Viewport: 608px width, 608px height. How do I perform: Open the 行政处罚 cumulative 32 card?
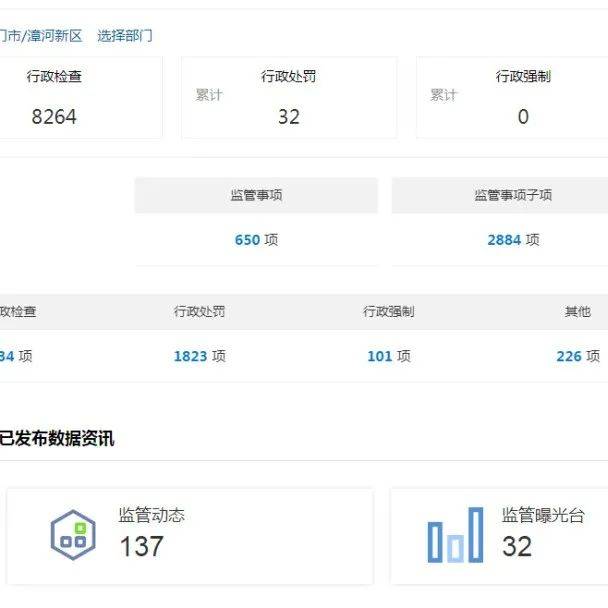point(288,98)
